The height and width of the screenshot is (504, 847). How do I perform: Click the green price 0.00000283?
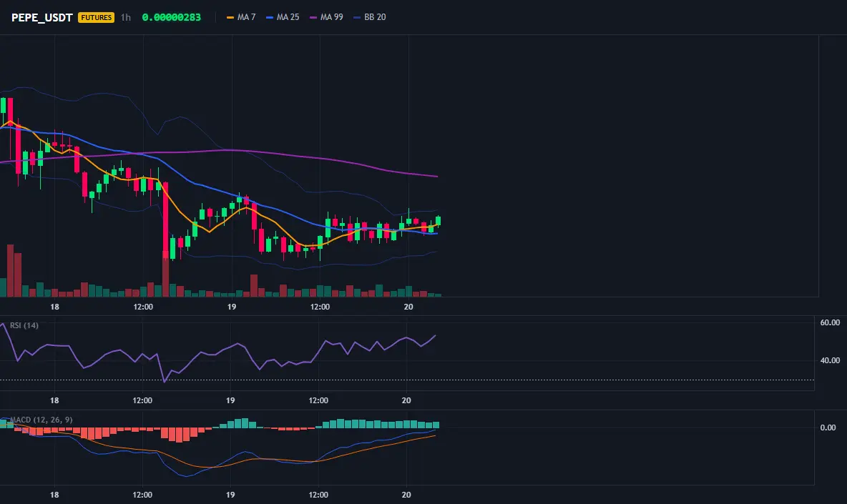[171, 17]
